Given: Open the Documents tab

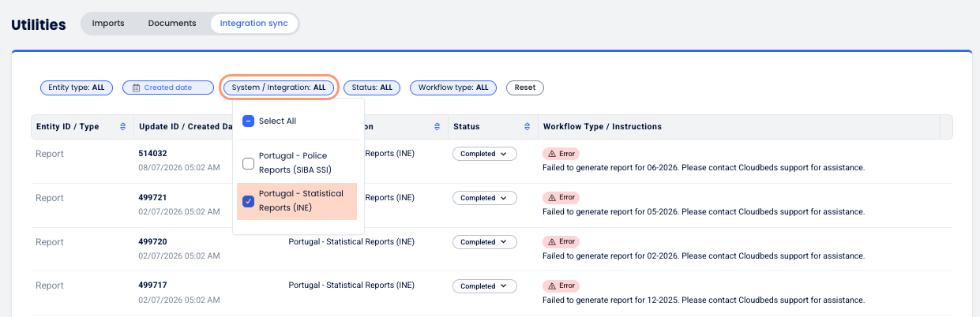Looking at the screenshot, I should point(172,24).
